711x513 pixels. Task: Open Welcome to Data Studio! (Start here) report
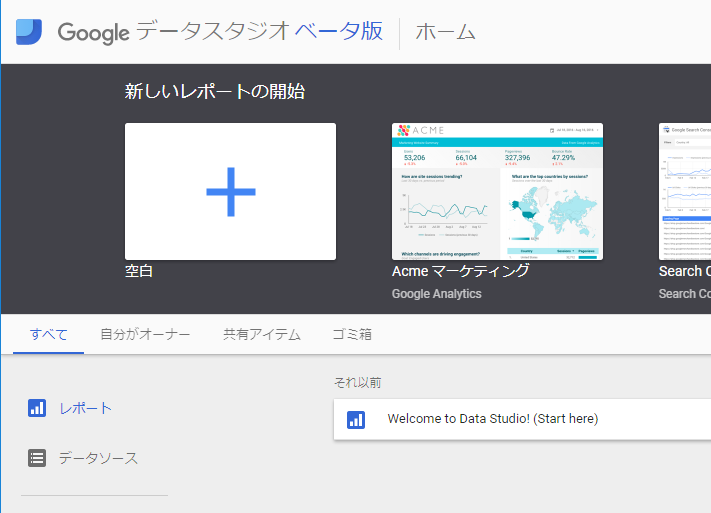522,420
